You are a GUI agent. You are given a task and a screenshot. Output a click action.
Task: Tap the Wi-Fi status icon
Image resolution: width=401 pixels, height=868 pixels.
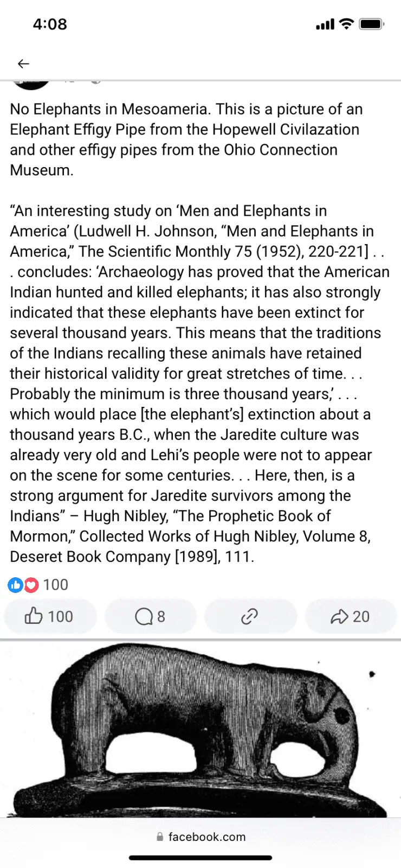346,24
